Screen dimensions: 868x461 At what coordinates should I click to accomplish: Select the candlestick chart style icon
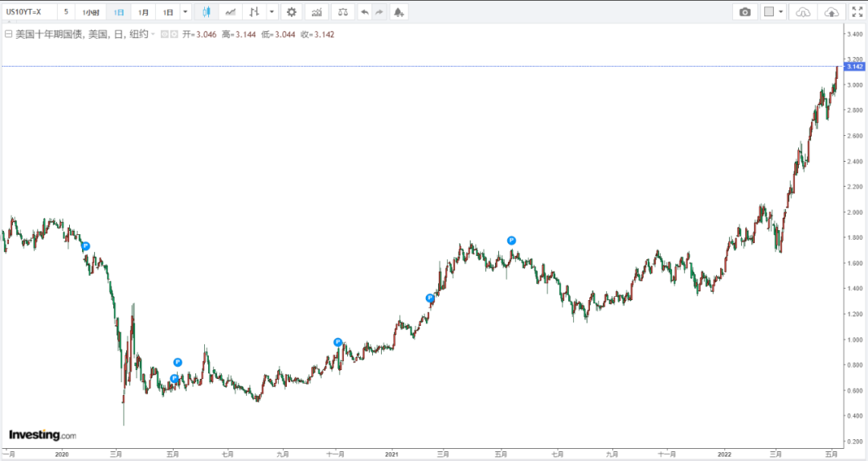pyautogui.click(x=207, y=12)
